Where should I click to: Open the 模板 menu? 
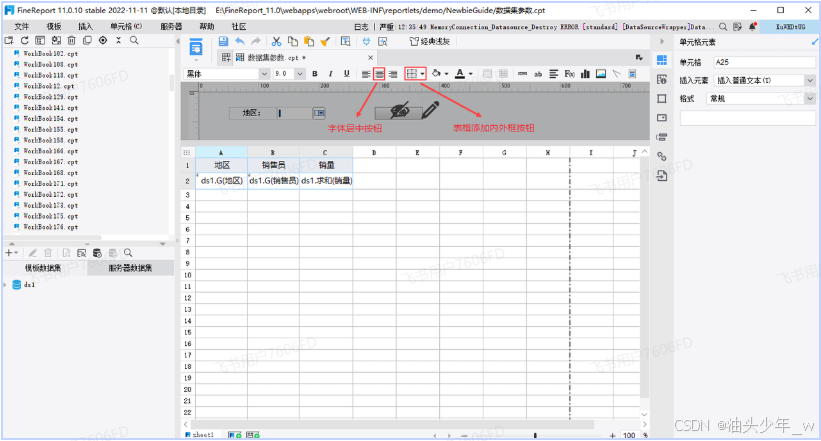coord(54,27)
